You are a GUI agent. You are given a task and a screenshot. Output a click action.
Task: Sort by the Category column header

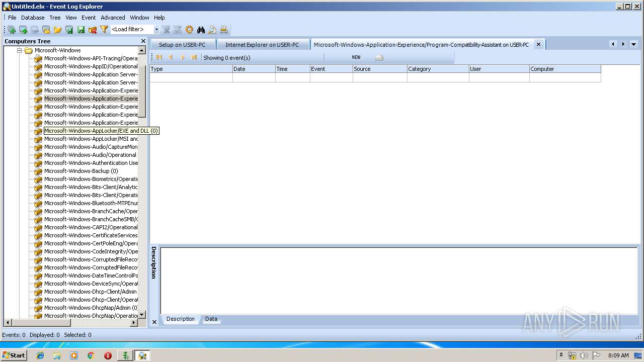pyautogui.click(x=438, y=69)
